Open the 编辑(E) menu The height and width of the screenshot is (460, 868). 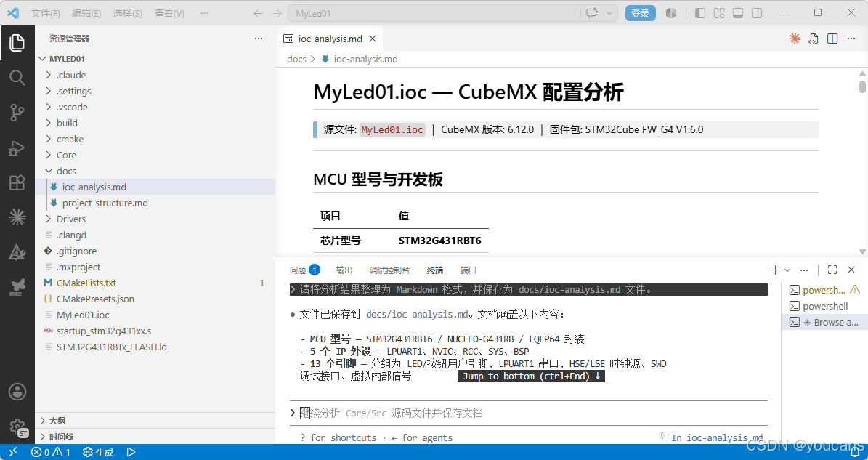coord(87,13)
